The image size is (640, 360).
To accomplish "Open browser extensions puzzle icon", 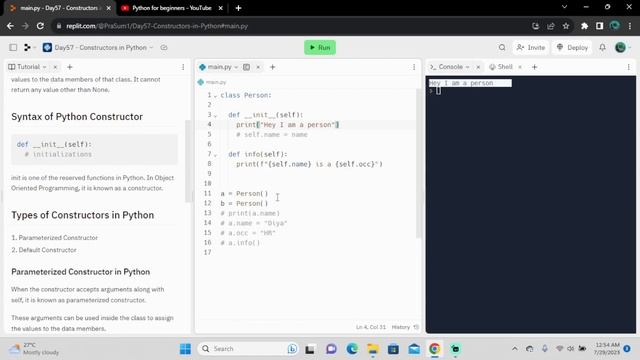I will pos(584,26).
